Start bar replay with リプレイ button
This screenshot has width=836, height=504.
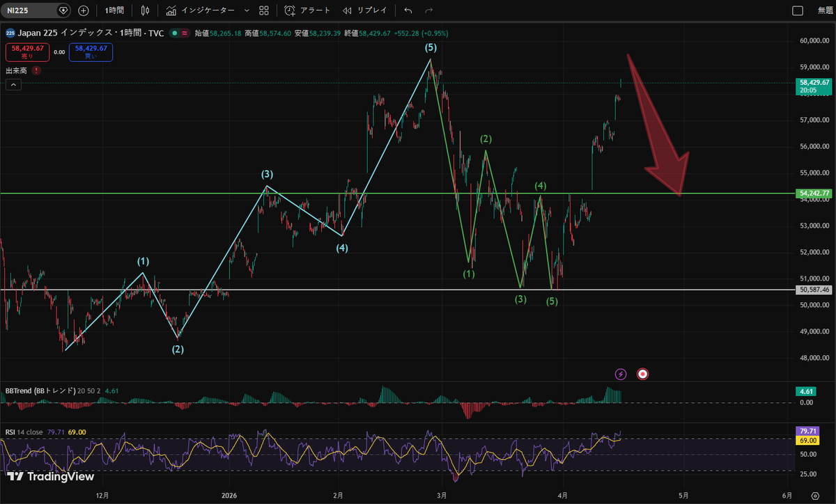365,10
